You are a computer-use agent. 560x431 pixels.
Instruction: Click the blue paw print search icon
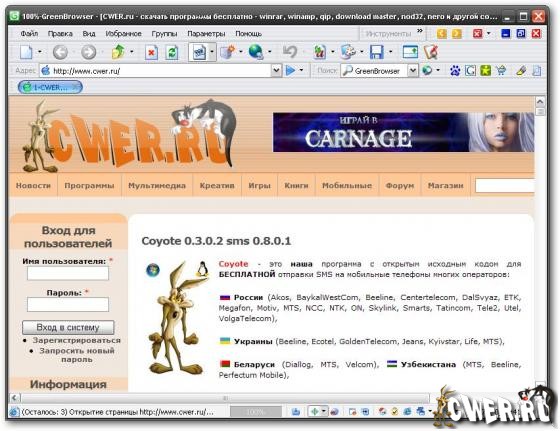(x=455, y=71)
